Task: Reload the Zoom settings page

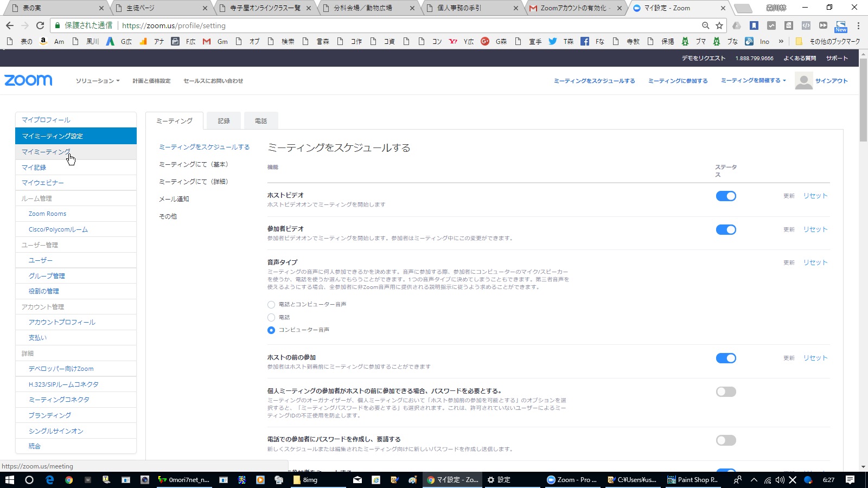Action: (40, 25)
